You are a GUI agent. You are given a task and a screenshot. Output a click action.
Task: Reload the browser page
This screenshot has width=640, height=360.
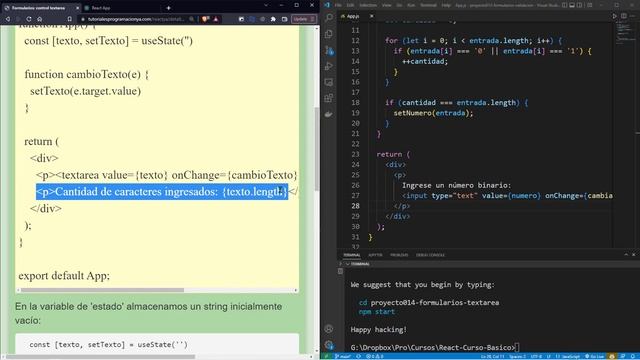[29, 19]
